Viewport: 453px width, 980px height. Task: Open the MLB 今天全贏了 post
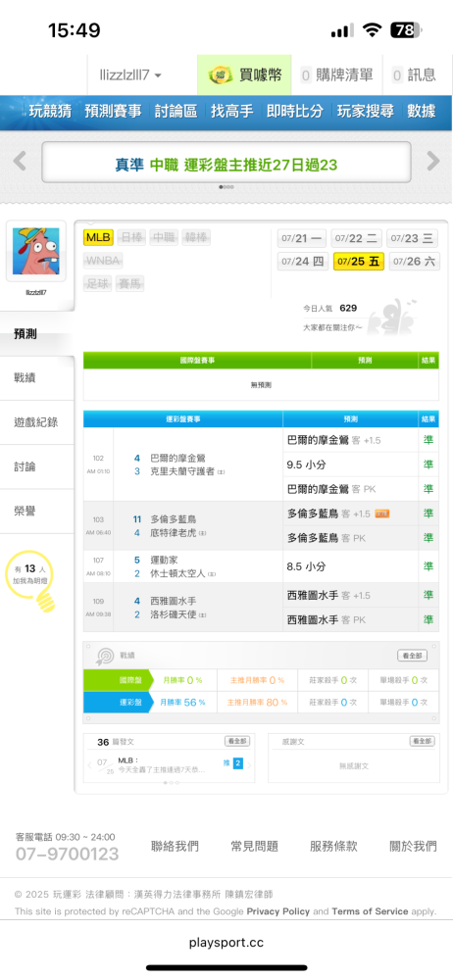(x=162, y=765)
